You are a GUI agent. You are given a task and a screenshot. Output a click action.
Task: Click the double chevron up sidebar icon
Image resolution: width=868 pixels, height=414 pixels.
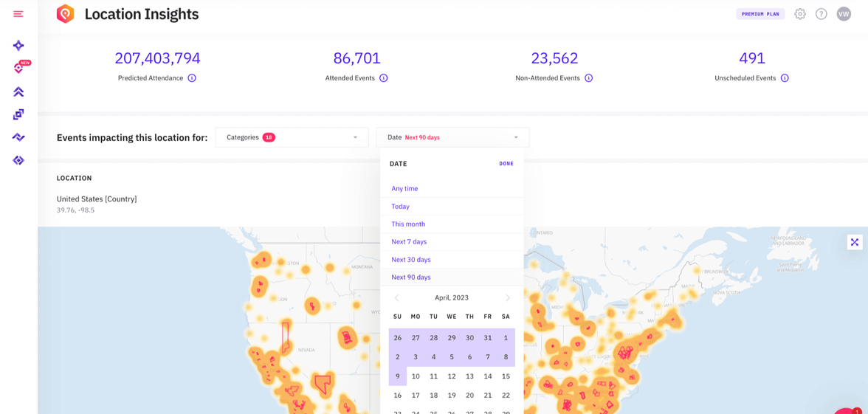18,92
